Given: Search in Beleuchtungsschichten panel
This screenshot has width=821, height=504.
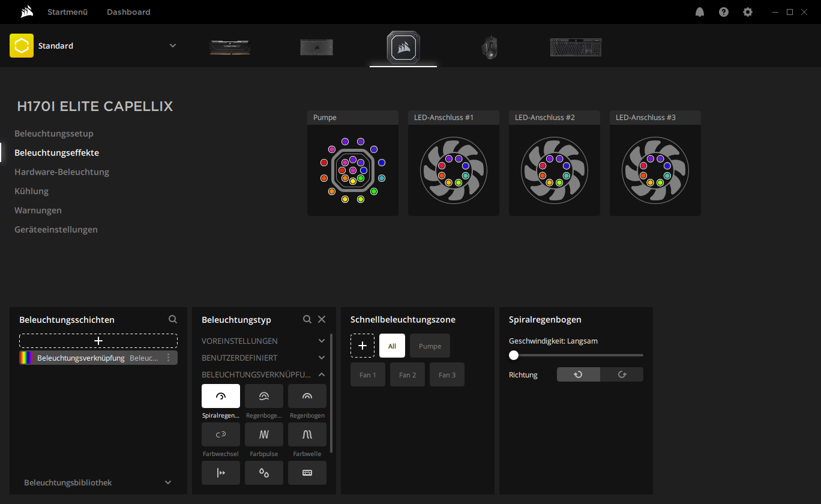Looking at the screenshot, I should click(x=173, y=320).
